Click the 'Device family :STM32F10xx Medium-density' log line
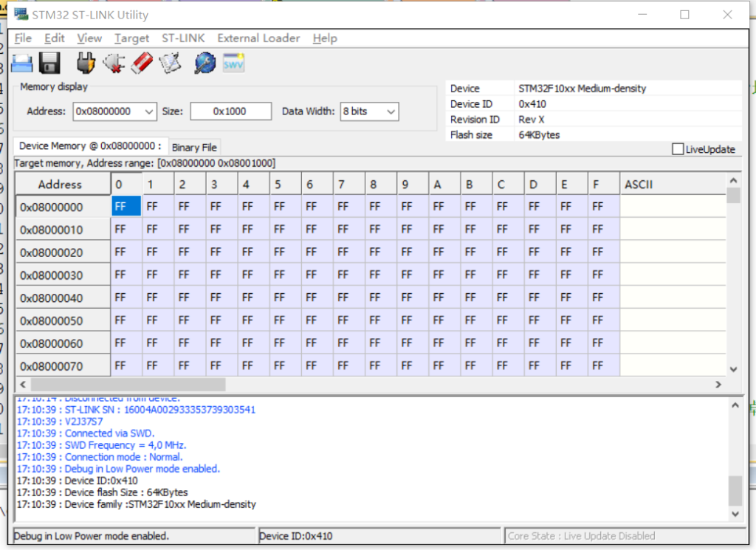 (x=137, y=504)
